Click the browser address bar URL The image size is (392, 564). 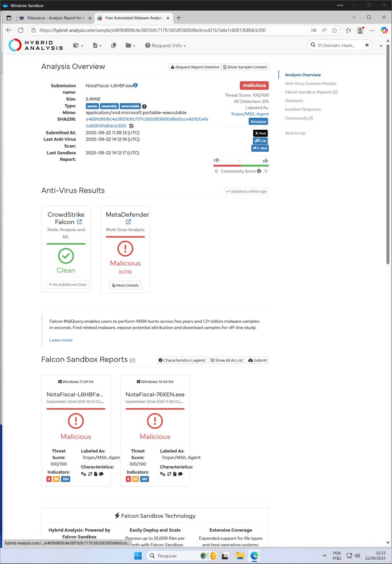point(153,30)
